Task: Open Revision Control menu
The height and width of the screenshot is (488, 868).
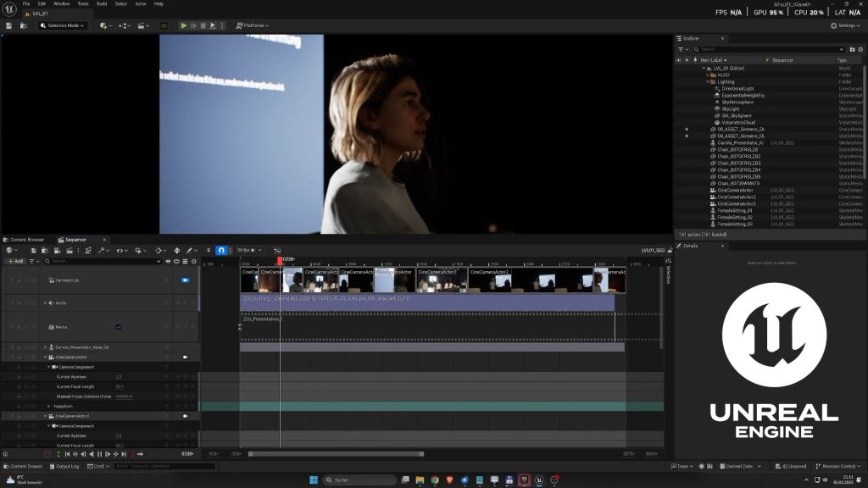Action: click(837, 467)
